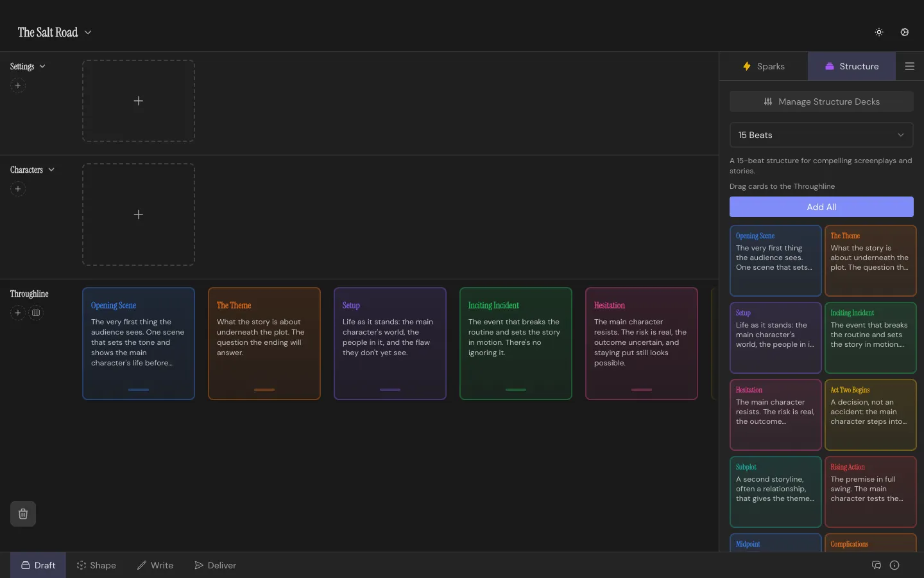
Task: Open the chat feedback icon in footer
Action: tap(877, 565)
